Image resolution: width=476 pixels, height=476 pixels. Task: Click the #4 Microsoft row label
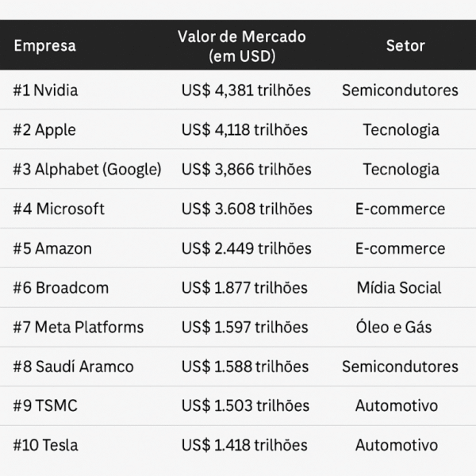point(59,209)
